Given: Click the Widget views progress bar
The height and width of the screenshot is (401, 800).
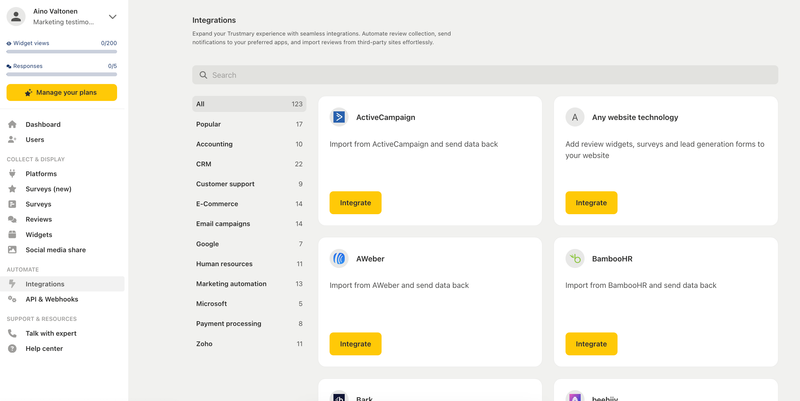Looking at the screenshot, I should point(61,51).
